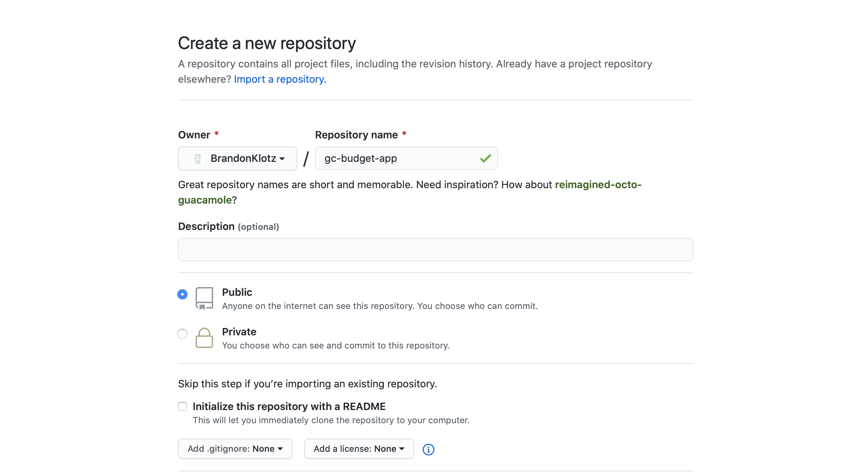Click the Description text field

point(435,250)
